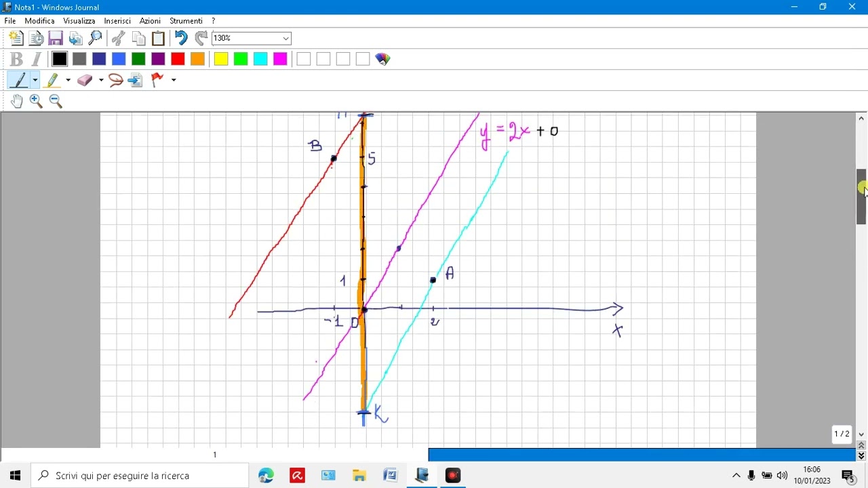Open Word from the taskbar

[x=391, y=476]
